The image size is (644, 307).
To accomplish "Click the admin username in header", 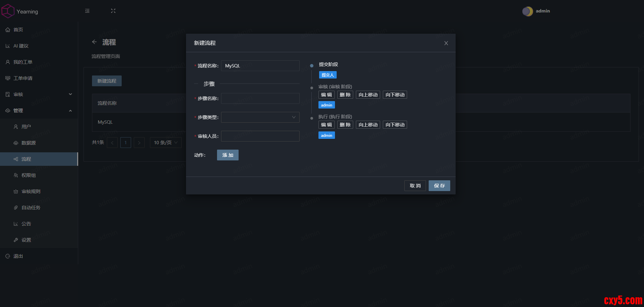I will pyautogui.click(x=543, y=11).
